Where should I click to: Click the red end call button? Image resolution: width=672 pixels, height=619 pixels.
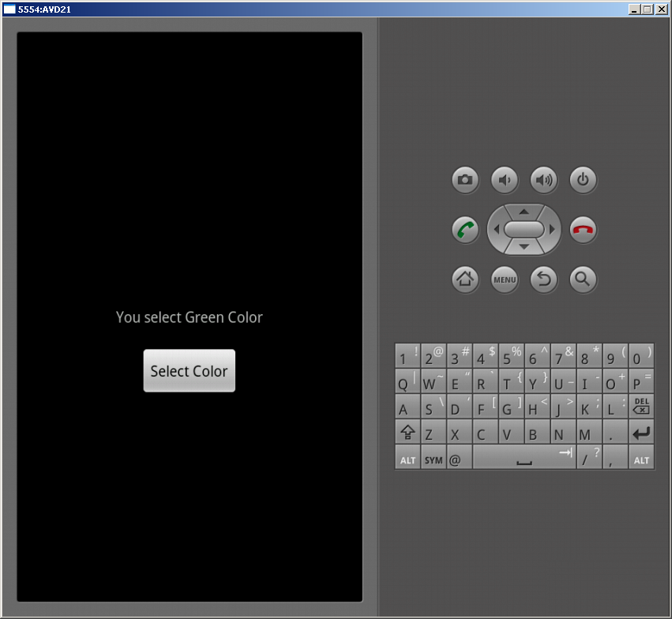tap(583, 230)
